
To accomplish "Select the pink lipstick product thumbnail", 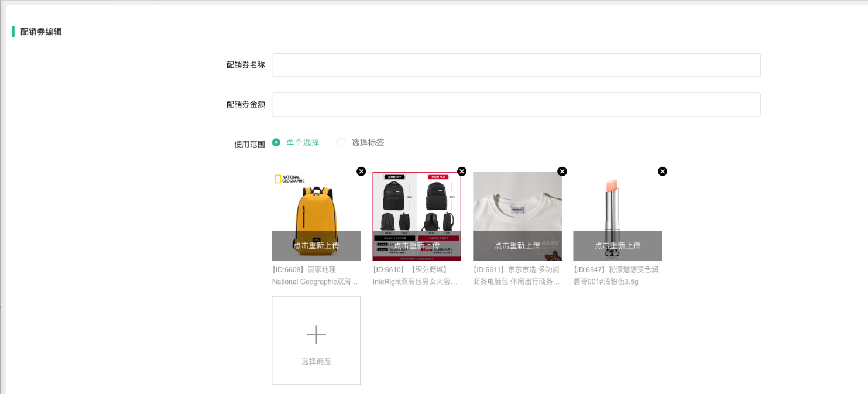I will pos(617,202).
